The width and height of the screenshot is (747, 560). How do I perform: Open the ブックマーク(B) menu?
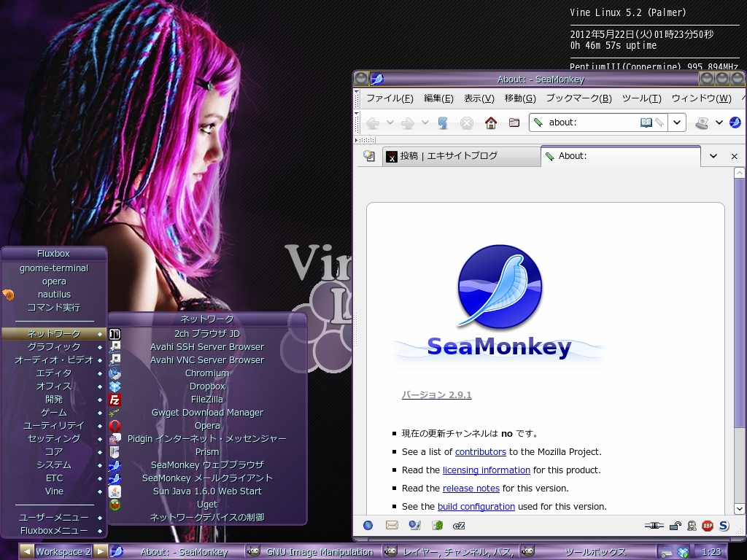tap(578, 98)
